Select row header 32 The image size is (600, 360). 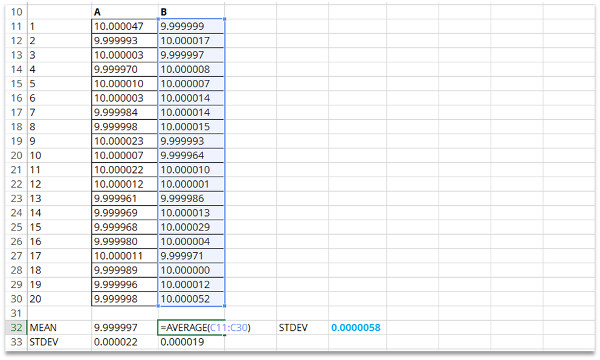(16, 328)
